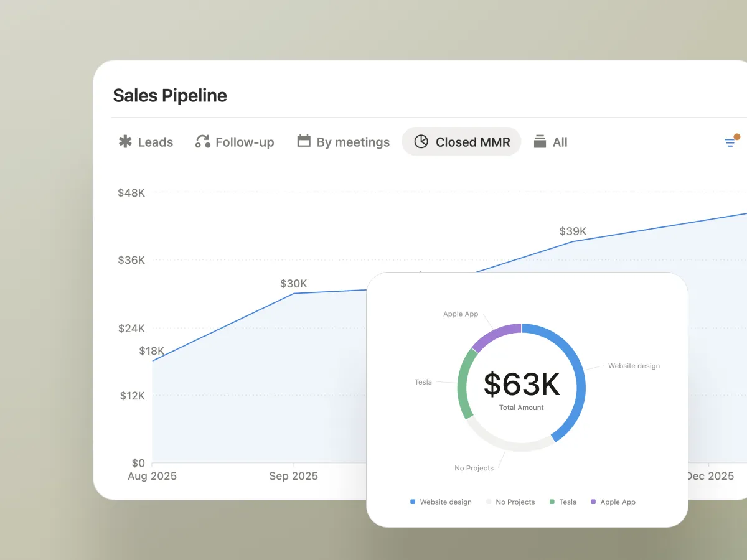Viewport: 747px width, 560px height.
Task: Click the Follow-up loop icon
Action: coord(202,141)
